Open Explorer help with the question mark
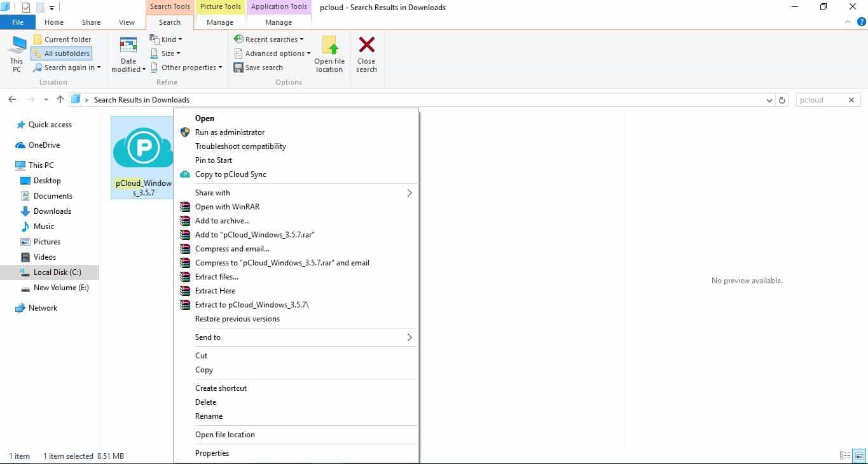The width and height of the screenshot is (868, 464). coord(863,21)
